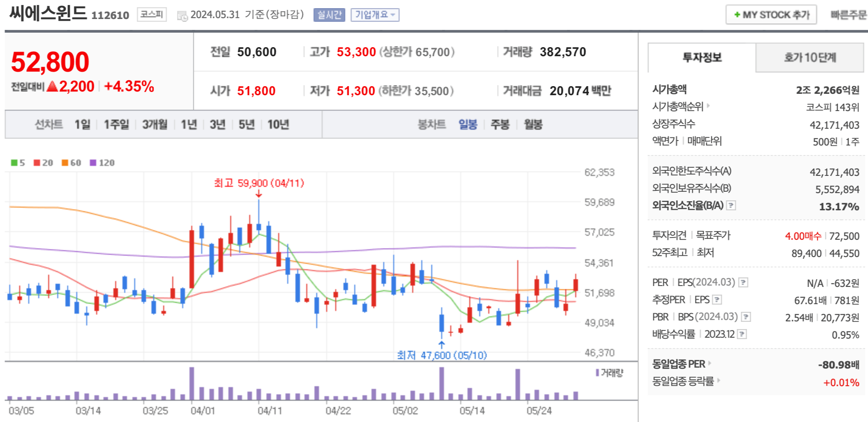Viewport: 868px width, 422px height.
Task: Select the 주봉 candle chart
Action: click(x=500, y=124)
